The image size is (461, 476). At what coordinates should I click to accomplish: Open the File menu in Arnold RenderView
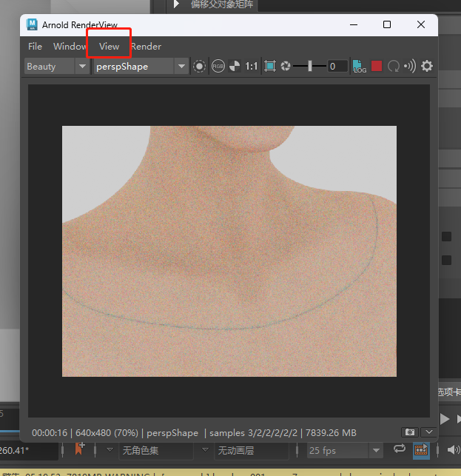(x=35, y=47)
